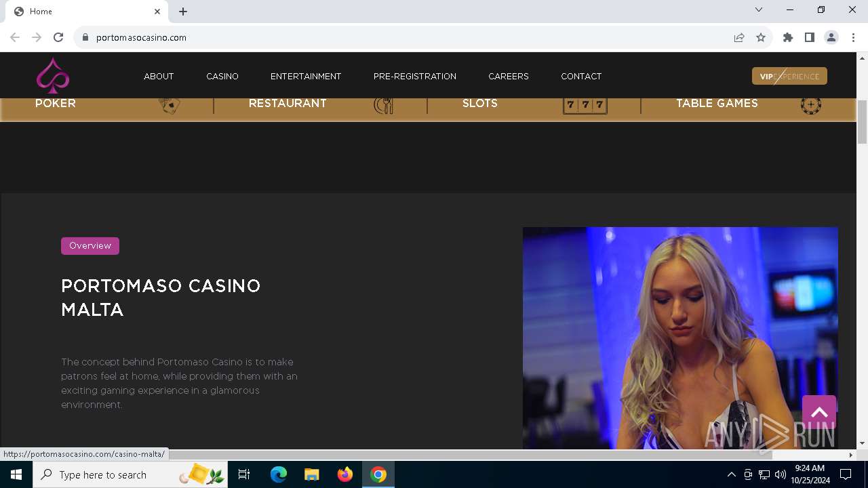Click the VIP Experience button
Viewport: 868px width, 488px height.
point(789,76)
